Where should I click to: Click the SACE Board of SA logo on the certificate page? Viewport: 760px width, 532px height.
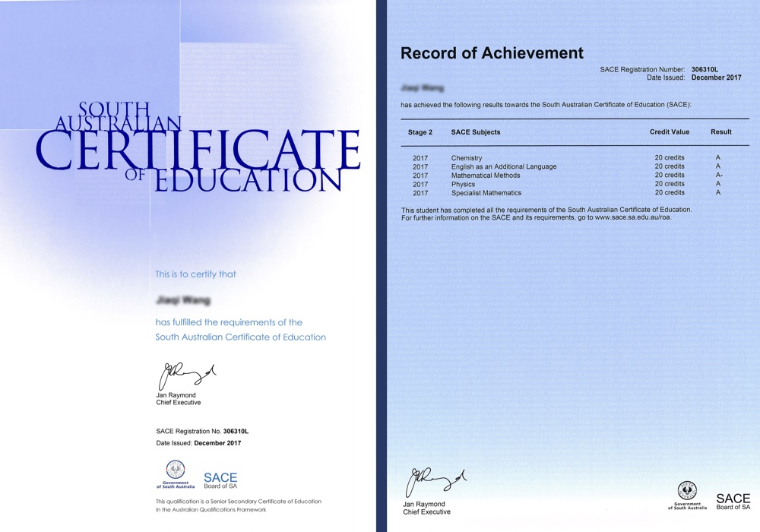pyautogui.click(x=220, y=481)
